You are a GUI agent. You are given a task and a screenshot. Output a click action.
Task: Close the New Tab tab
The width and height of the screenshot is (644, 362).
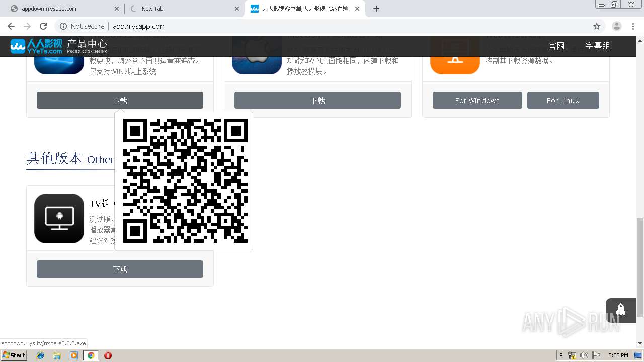click(237, 9)
